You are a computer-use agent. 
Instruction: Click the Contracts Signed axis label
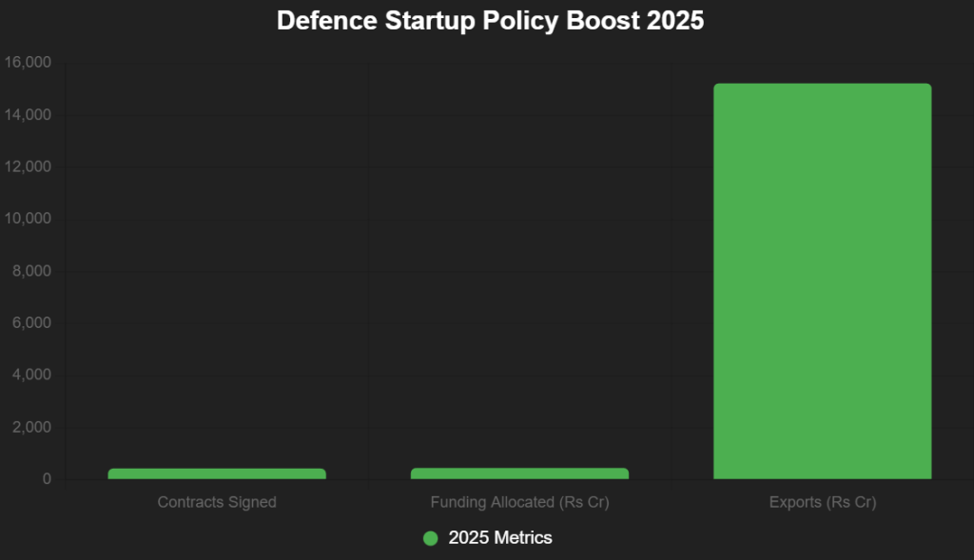pos(217,502)
